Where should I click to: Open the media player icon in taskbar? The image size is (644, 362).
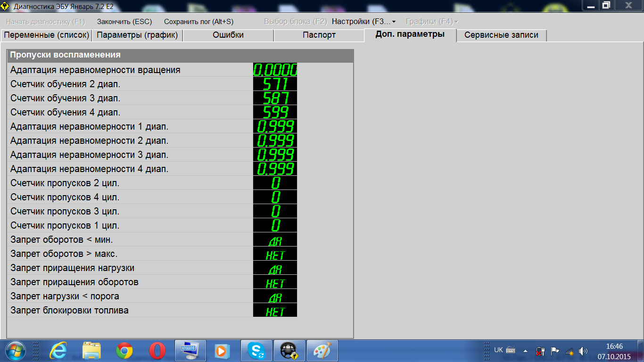tap(221, 351)
